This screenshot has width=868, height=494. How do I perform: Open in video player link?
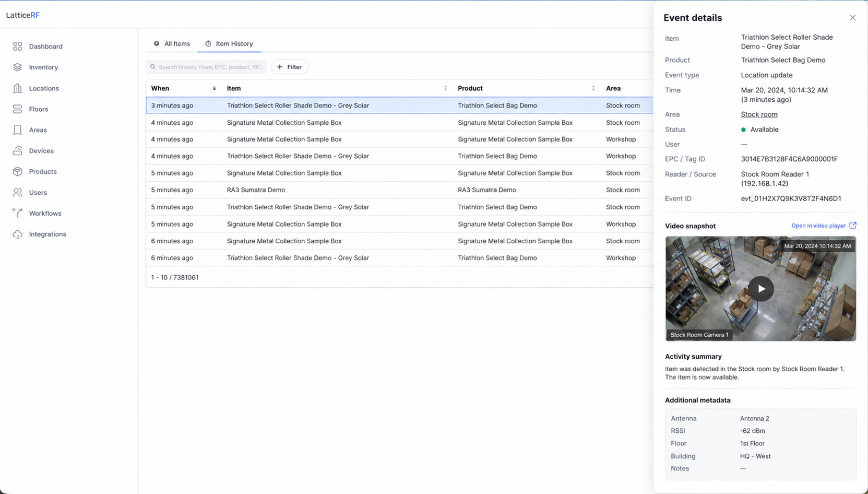(818, 226)
